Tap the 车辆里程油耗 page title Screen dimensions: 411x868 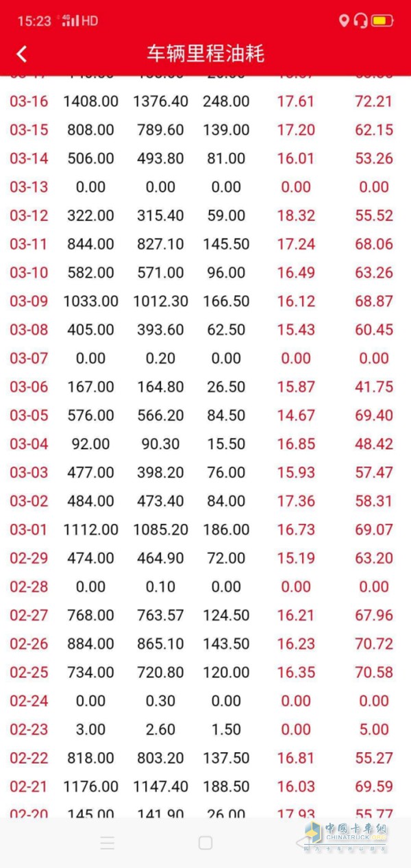pos(206,54)
